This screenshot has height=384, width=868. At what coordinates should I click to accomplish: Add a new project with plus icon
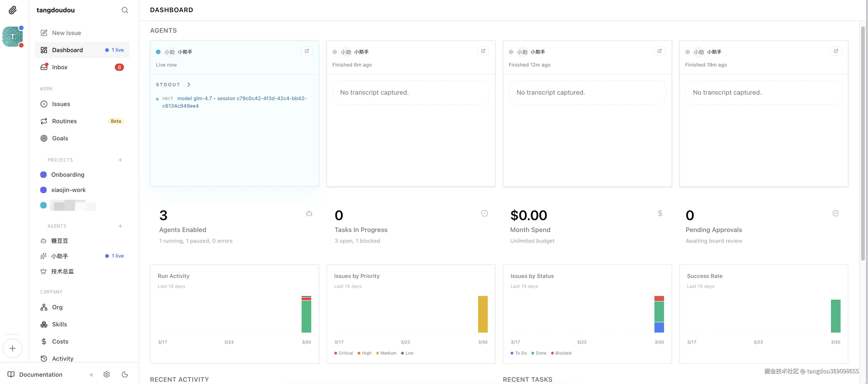pos(120,160)
